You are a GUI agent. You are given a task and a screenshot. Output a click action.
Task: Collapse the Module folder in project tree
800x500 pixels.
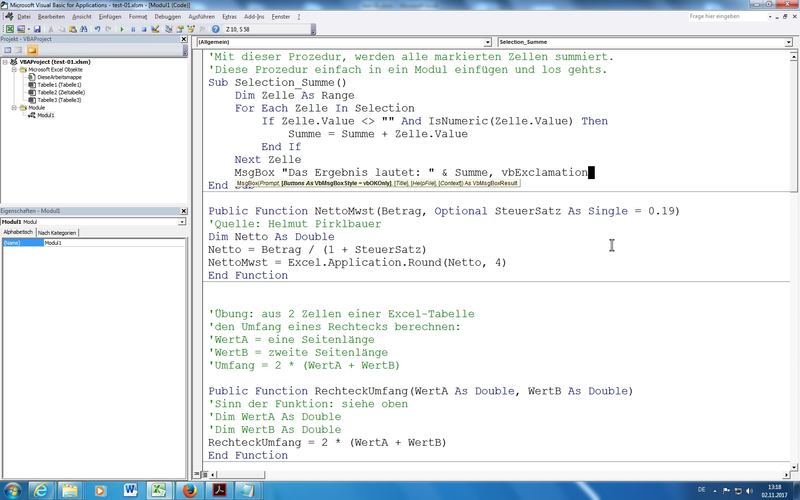pyautogui.click(x=15, y=107)
